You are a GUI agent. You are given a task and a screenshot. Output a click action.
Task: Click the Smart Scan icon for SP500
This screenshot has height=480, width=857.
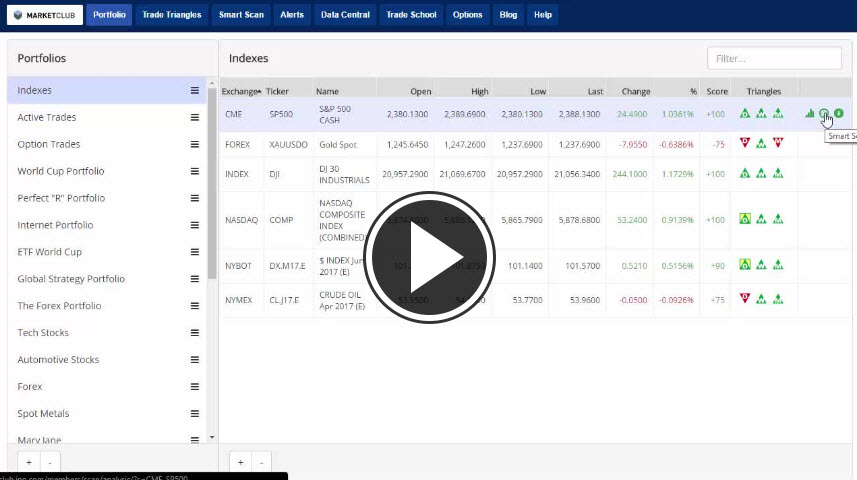[x=824, y=114]
